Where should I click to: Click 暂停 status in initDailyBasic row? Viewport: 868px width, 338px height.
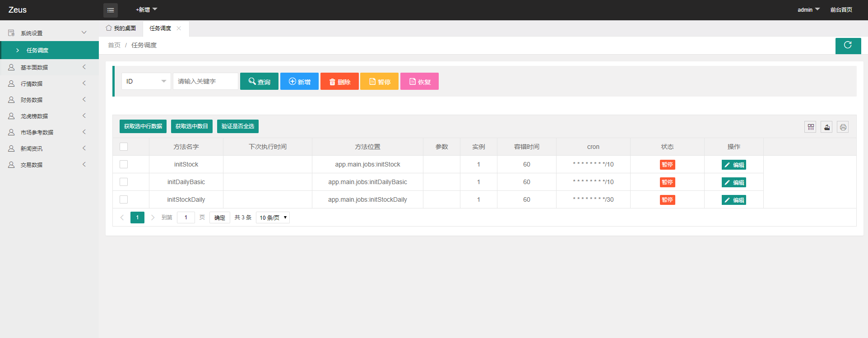click(667, 182)
